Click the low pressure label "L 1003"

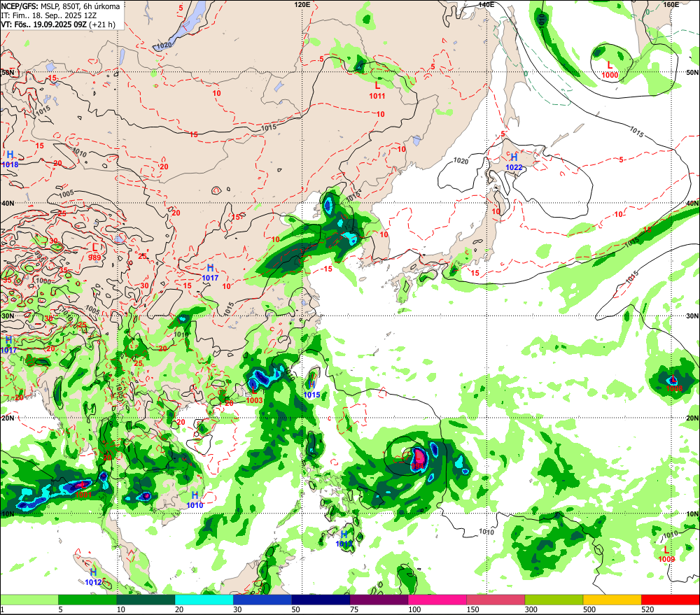pos(254,395)
